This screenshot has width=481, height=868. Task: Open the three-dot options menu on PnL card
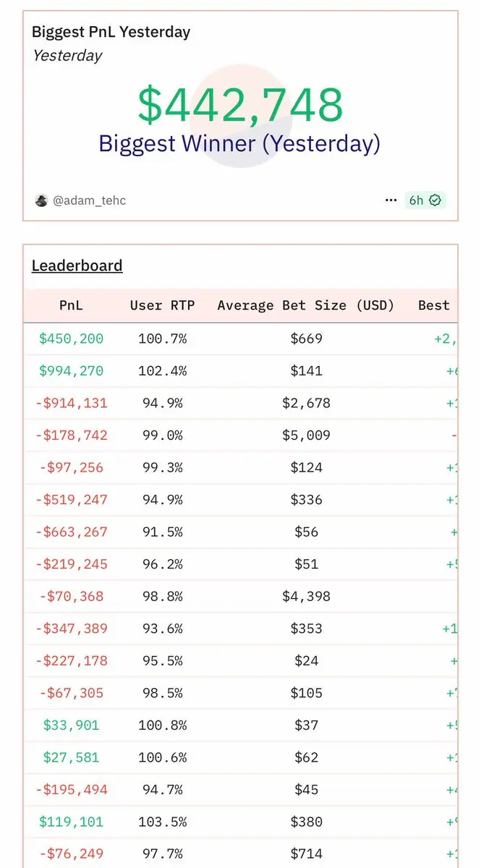point(391,200)
